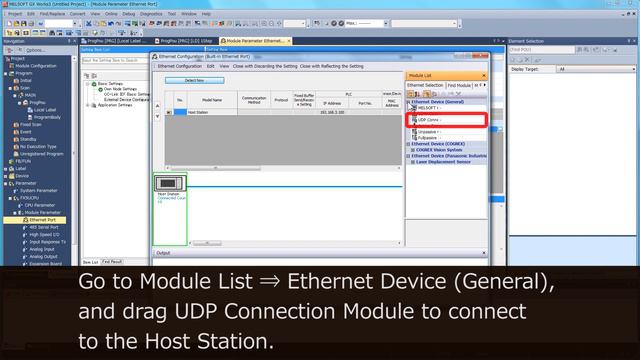This screenshot has height=360, width=640.
Task: Expand the Laser Displacement Sensor group
Action: tap(413, 162)
